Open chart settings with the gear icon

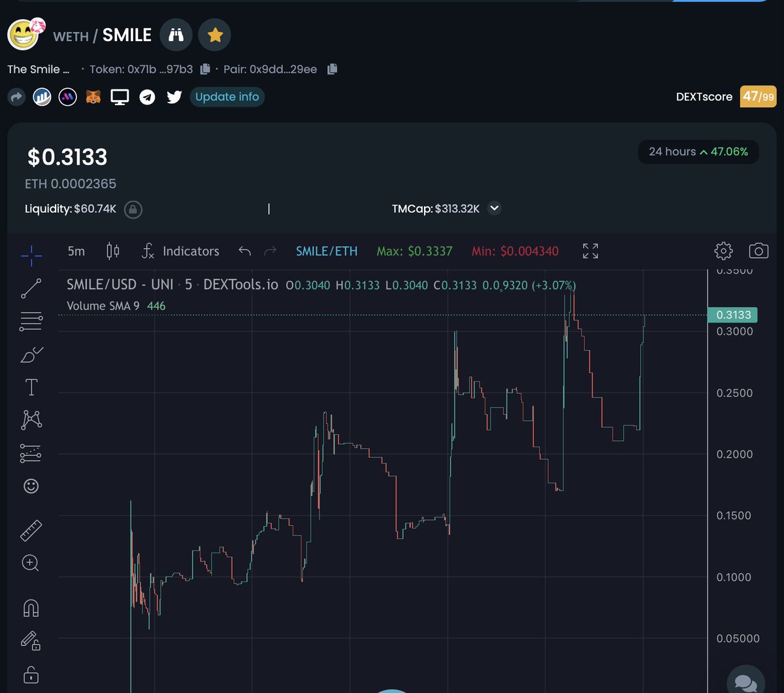(x=723, y=250)
